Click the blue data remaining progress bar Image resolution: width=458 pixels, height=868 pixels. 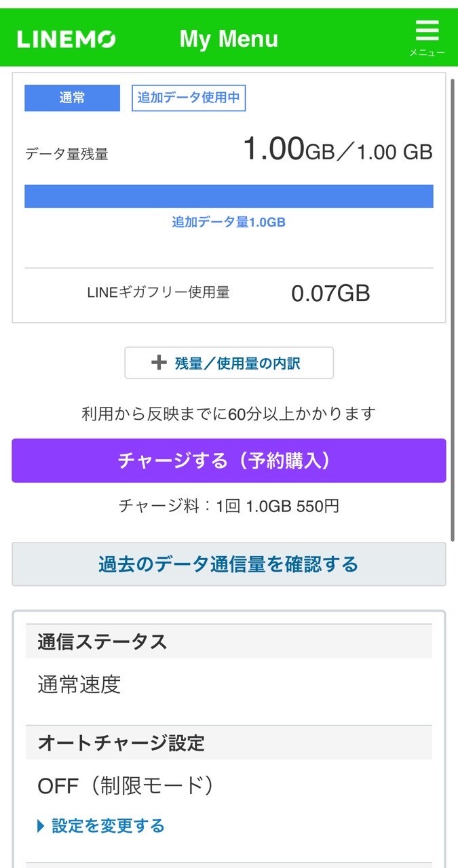click(x=229, y=196)
